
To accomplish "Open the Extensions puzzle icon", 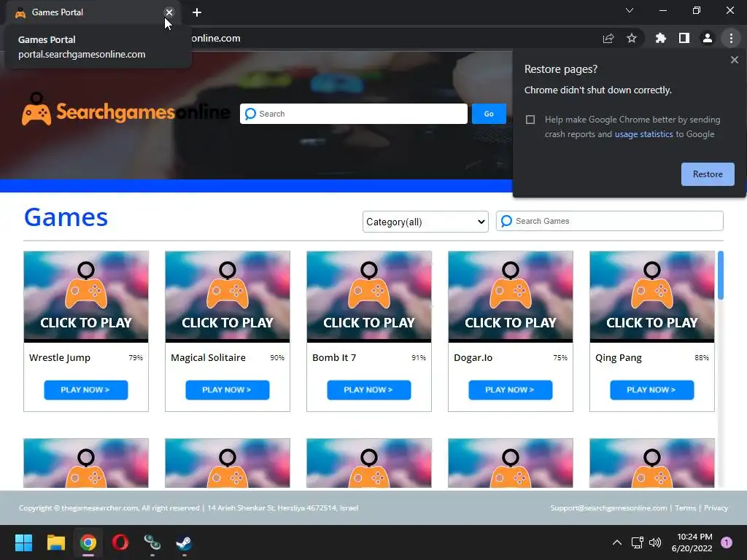I will [x=660, y=39].
